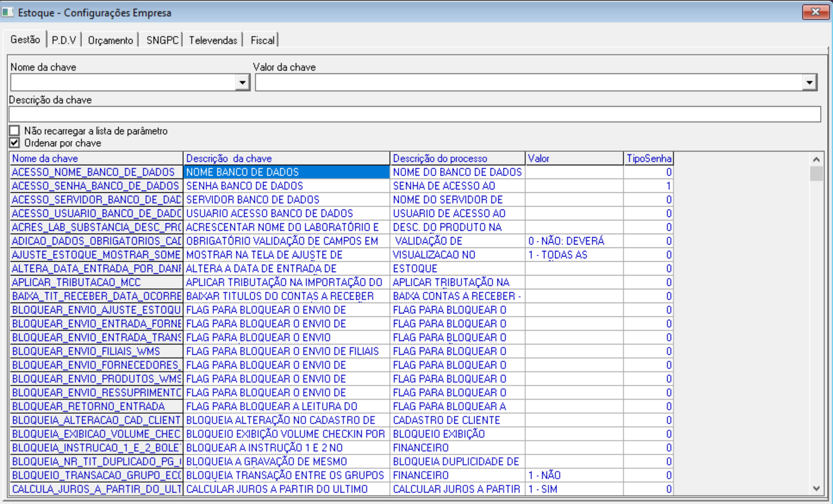This screenshot has height=504, width=833.
Task: Click the scrollbar up arrow
Action: pos(816,159)
